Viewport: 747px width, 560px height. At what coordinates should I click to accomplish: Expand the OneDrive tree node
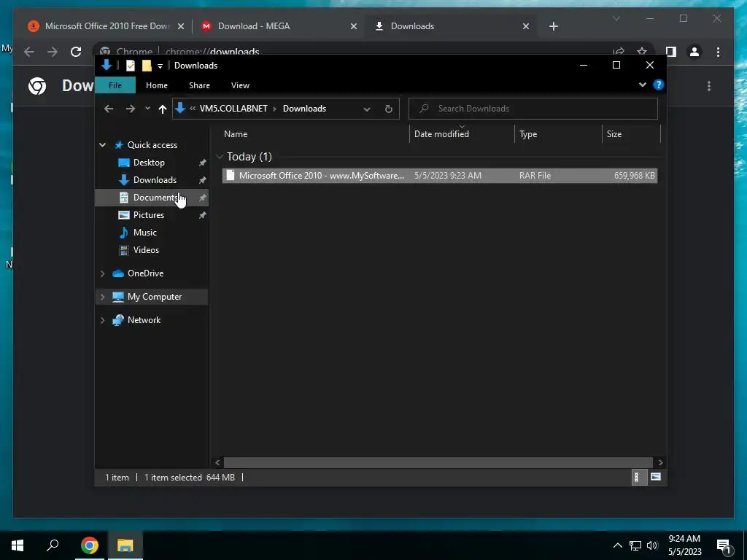(102, 273)
